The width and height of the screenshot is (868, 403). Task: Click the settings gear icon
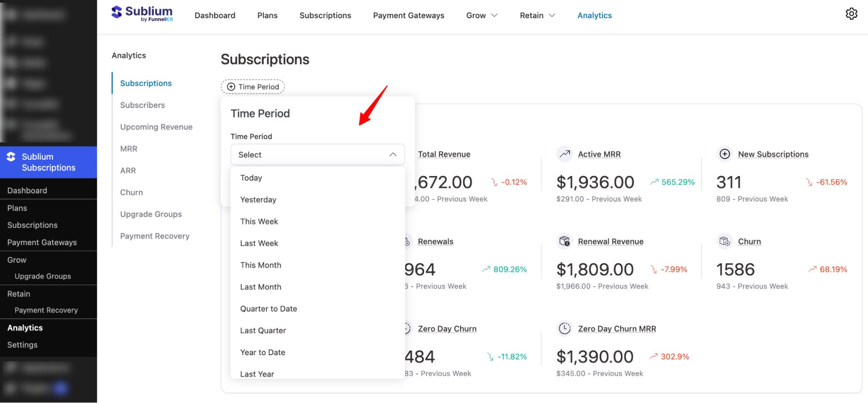[851, 14]
